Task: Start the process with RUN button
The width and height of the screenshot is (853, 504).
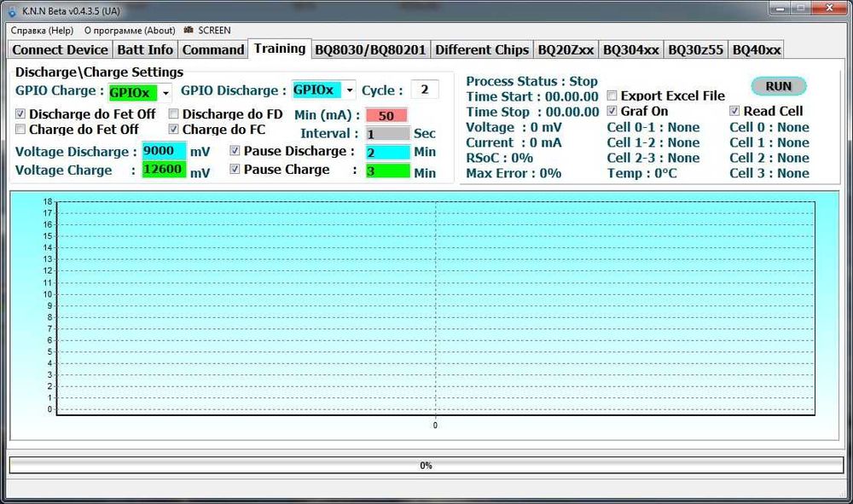Action: coord(779,86)
